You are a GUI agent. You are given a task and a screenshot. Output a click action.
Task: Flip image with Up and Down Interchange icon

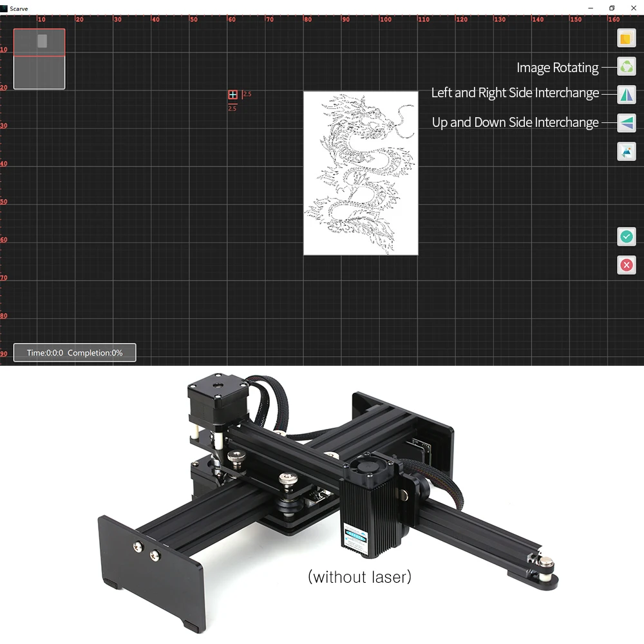coord(627,123)
